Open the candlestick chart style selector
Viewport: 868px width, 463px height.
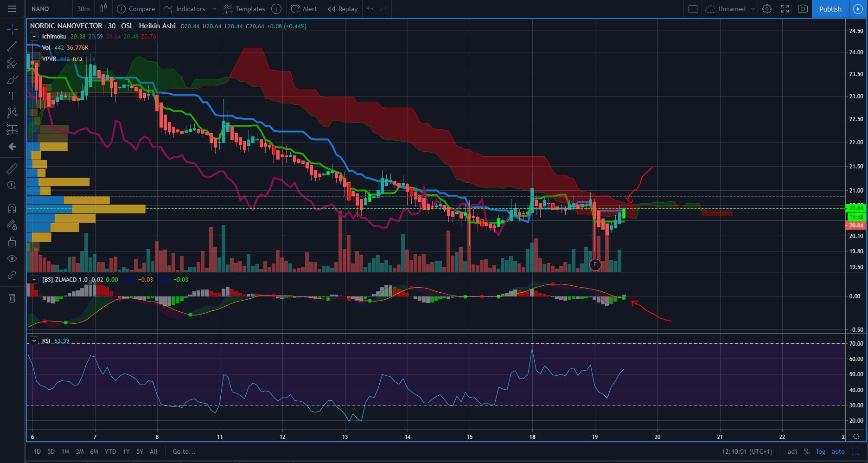pyautogui.click(x=103, y=9)
